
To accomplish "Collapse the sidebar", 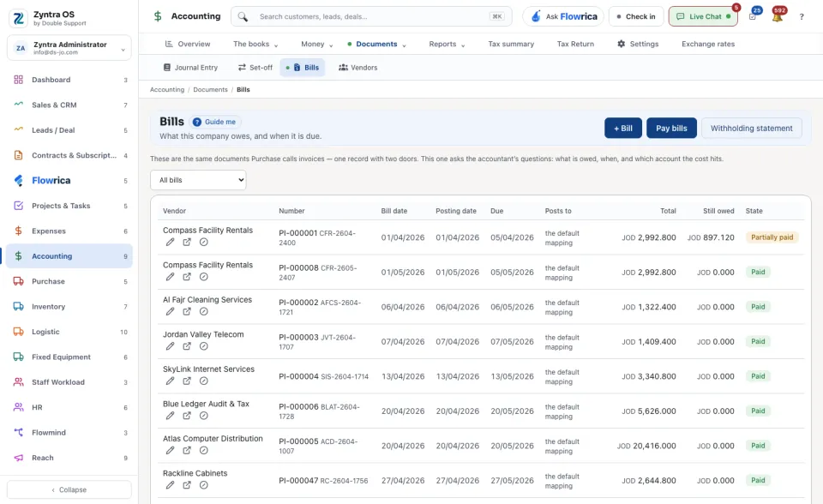I will [x=69, y=489].
